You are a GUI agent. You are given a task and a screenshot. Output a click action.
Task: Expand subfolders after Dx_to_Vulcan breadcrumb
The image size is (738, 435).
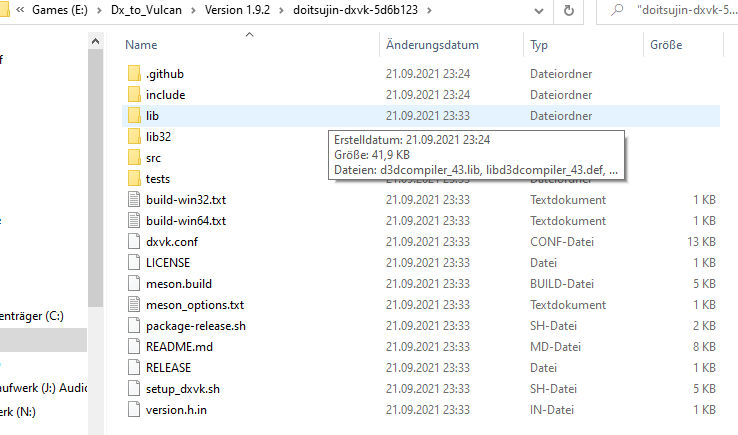point(193,10)
